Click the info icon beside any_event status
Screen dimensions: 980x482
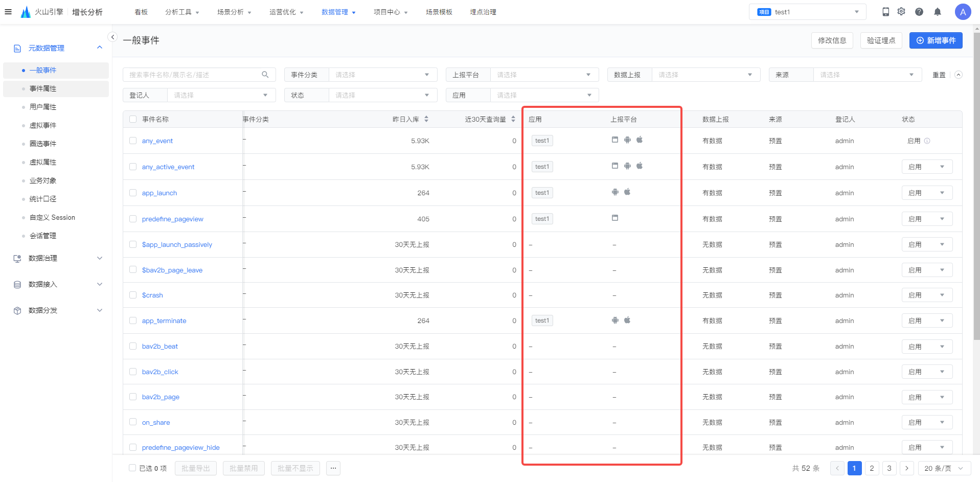point(927,141)
